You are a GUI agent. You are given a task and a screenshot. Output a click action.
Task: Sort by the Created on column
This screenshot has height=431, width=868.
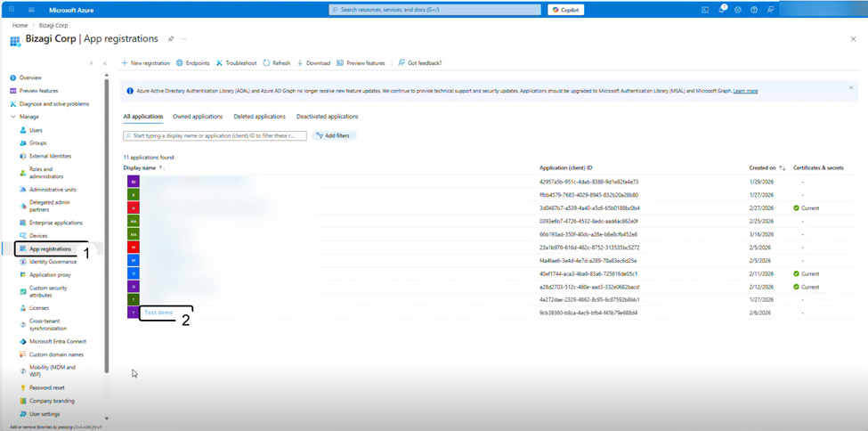(767, 167)
